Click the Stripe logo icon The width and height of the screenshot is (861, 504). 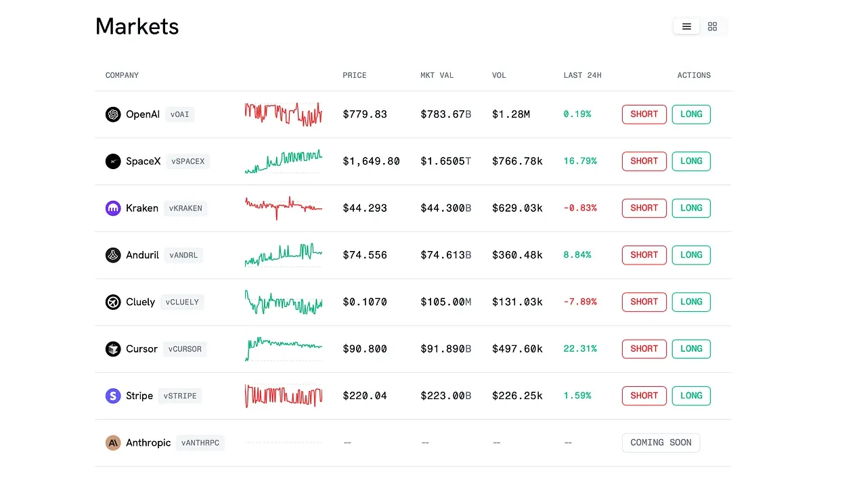(113, 395)
